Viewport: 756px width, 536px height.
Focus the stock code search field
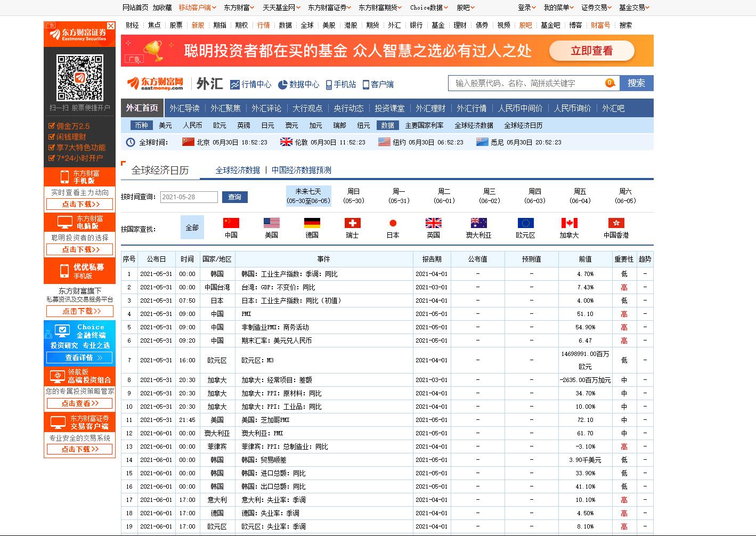[527, 83]
